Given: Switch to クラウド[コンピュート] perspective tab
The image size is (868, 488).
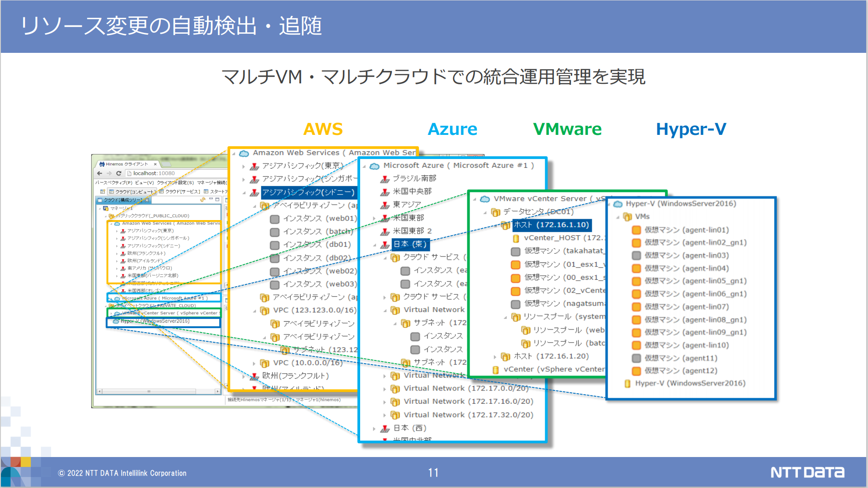Looking at the screenshot, I should [x=133, y=191].
